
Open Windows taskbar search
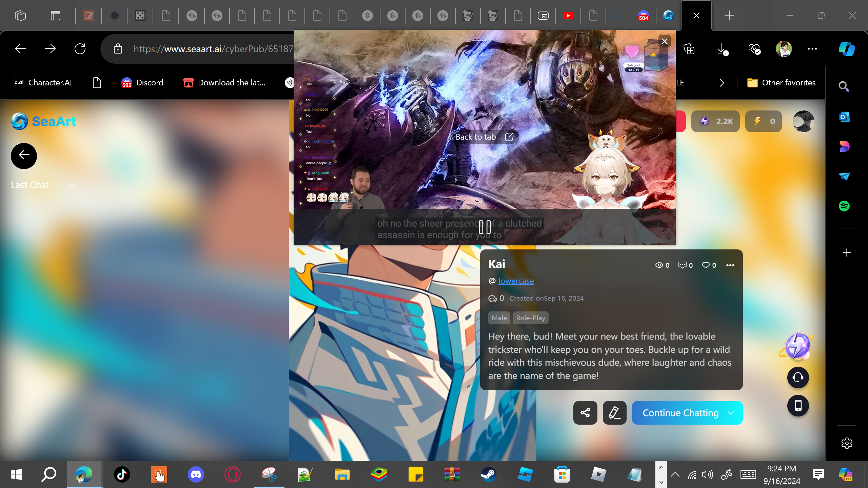[x=49, y=474]
